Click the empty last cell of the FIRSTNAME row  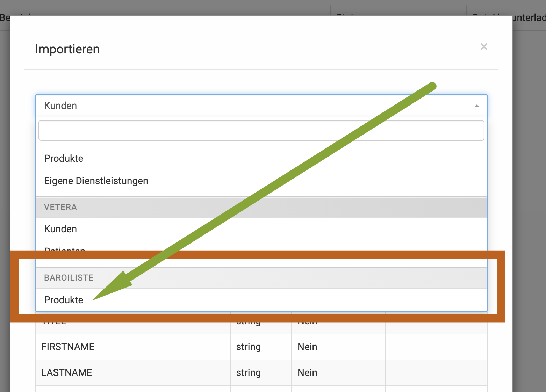click(436, 347)
